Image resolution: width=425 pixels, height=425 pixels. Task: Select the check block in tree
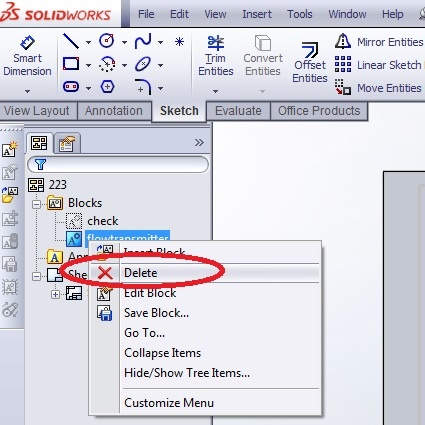pos(92,221)
